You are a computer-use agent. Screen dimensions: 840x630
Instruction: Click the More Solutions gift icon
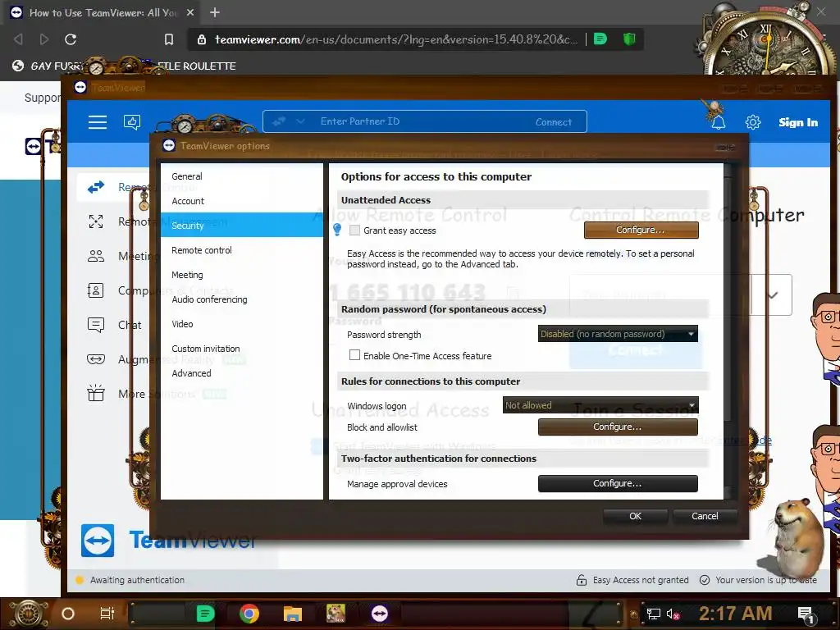click(96, 393)
